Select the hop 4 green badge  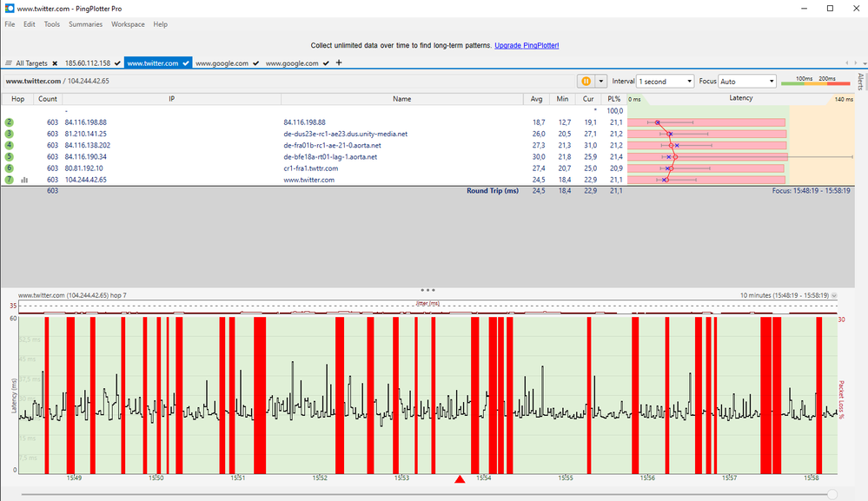point(10,145)
